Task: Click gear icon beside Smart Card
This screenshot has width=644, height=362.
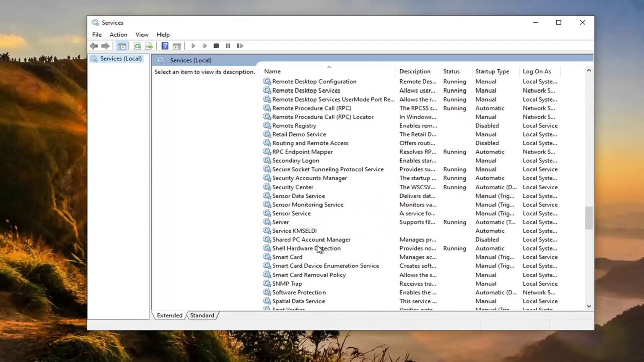Action: [x=267, y=257]
